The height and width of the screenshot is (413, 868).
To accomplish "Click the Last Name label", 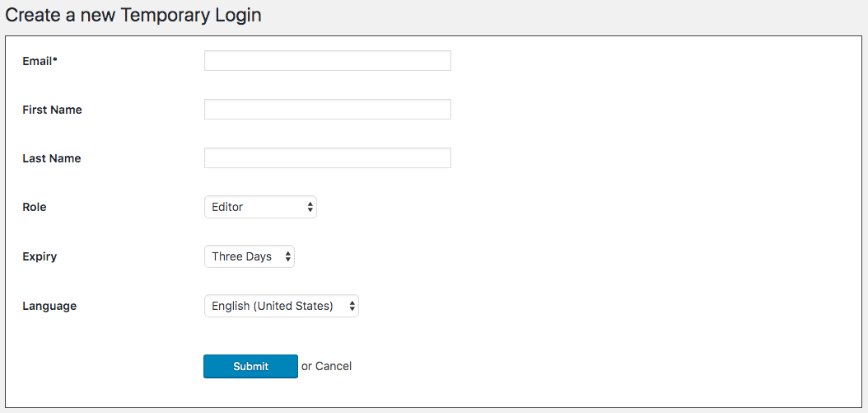I will (x=51, y=158).
